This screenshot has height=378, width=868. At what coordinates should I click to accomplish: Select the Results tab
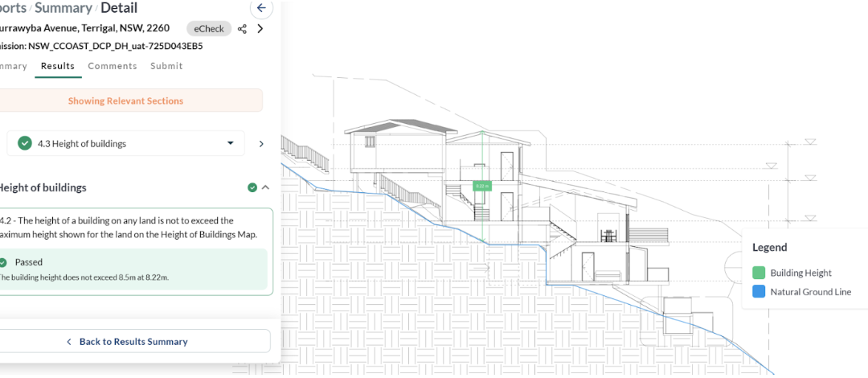point(58,66)
